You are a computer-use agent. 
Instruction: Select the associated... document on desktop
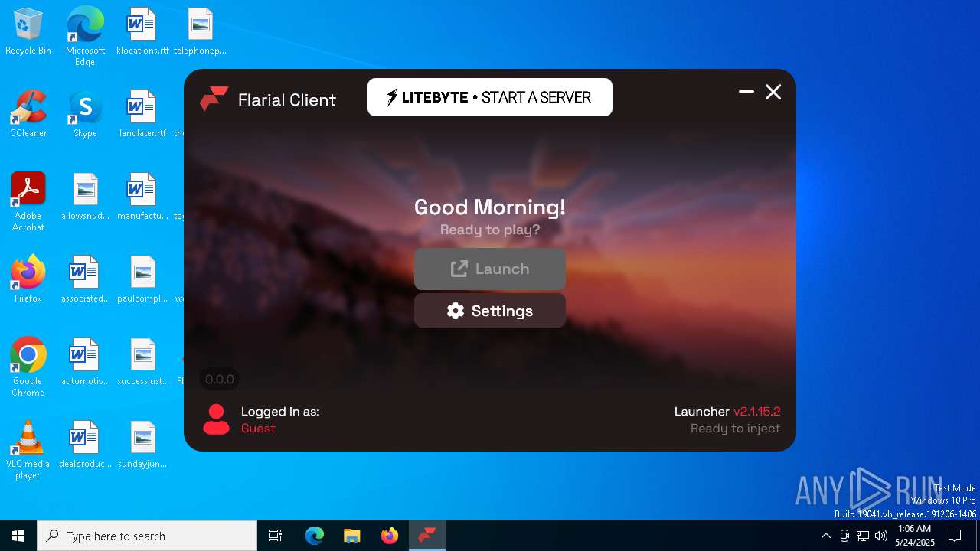tap(85, 280)
